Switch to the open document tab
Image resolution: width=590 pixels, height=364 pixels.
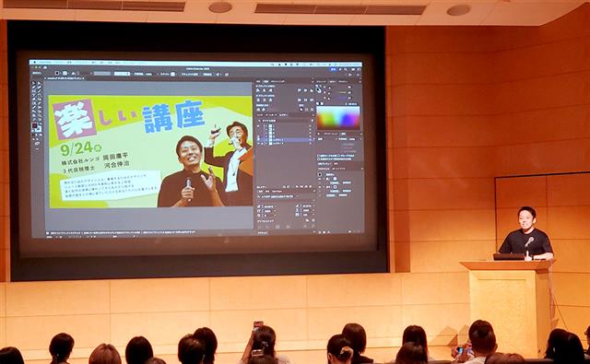65,78
